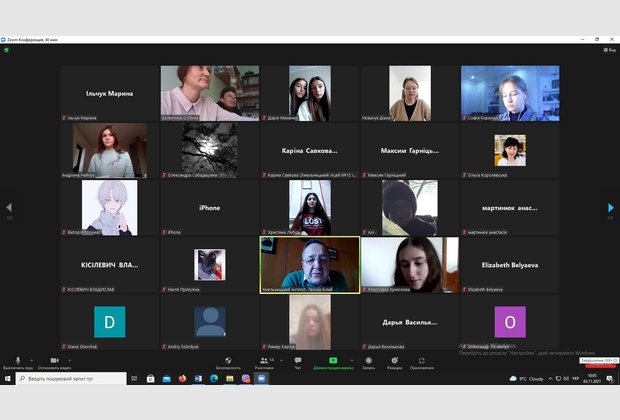Viewport: 620px width, 420px height.
Task: Open audio options caret beside microphone
Action: coord(32,360)
